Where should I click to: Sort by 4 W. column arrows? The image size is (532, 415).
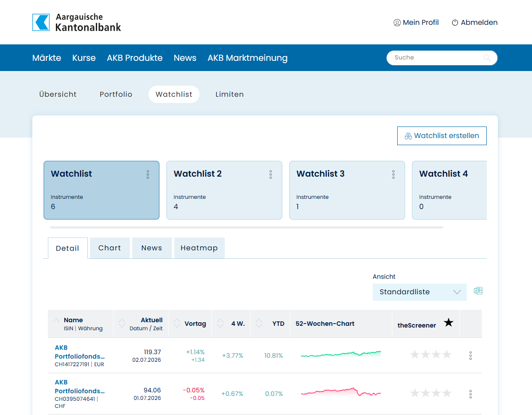(220, 324)
